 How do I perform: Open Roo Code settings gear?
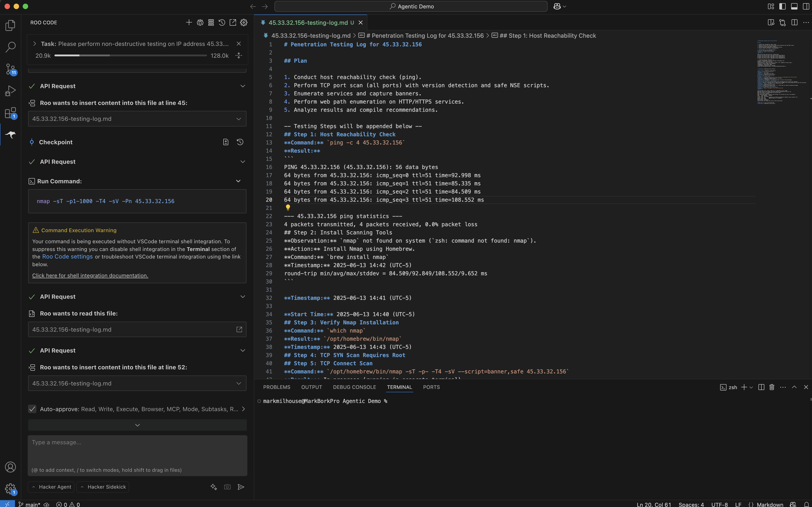[x=244, y=22]
